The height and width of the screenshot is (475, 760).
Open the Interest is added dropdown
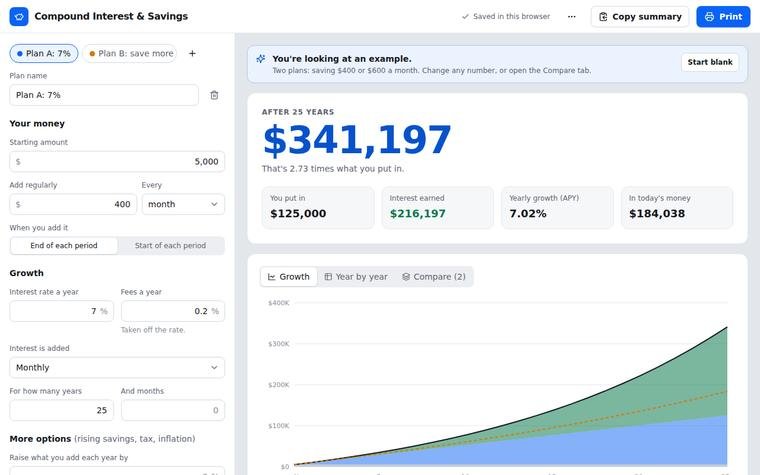click(x=117, y=367)
